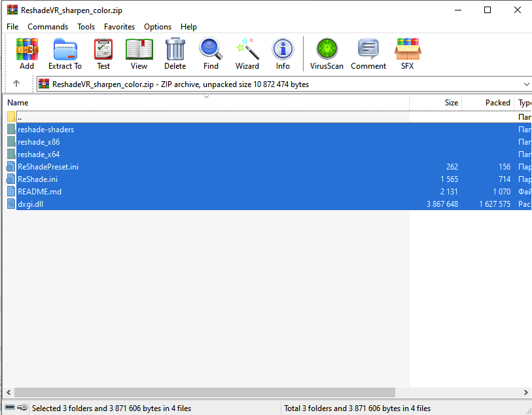
Task: Maximize the WinRAR window
Action: click(488, 10)
